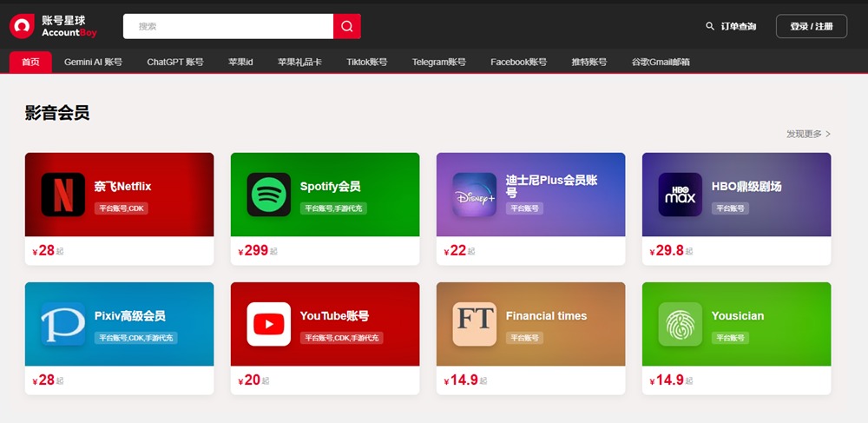Click YouTube 平台账号,CDK,手游代充 tag
This screenshot has width=868, height=423.
tap(341, 338)
